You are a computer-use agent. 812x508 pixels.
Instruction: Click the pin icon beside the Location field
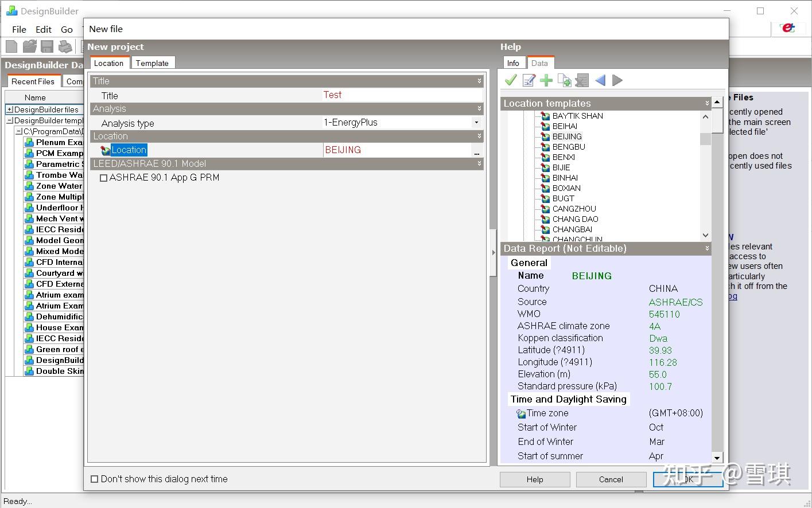point(106,150)
